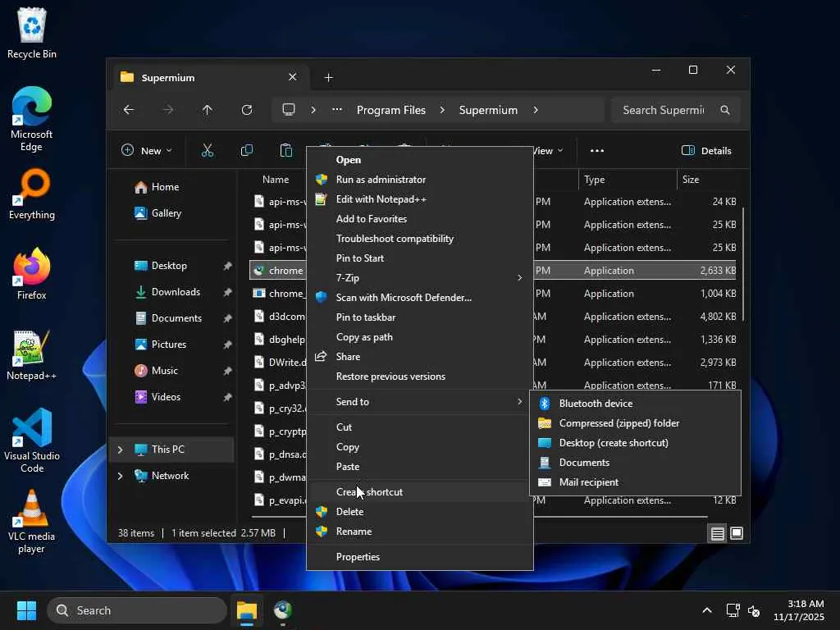The height and width of the screenshot is (630, 840).
Task: Click the network status tray icon
Action: pos(733,610)
